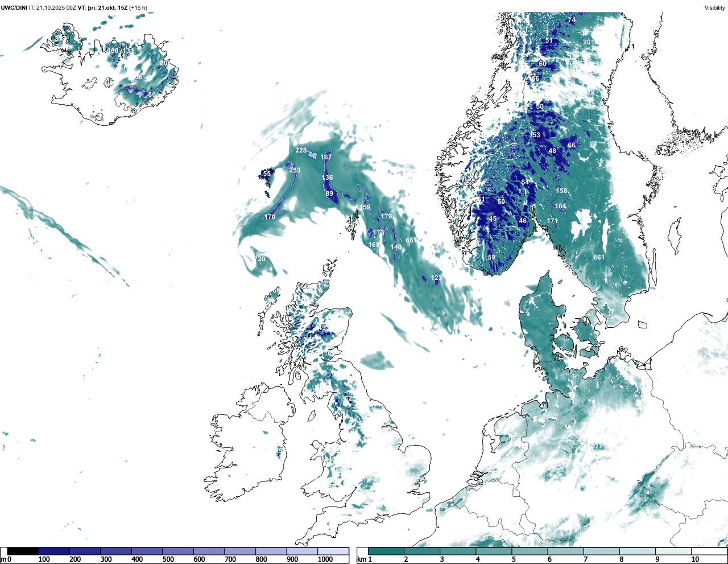Click the '253' visibility value

click(295, 170)
